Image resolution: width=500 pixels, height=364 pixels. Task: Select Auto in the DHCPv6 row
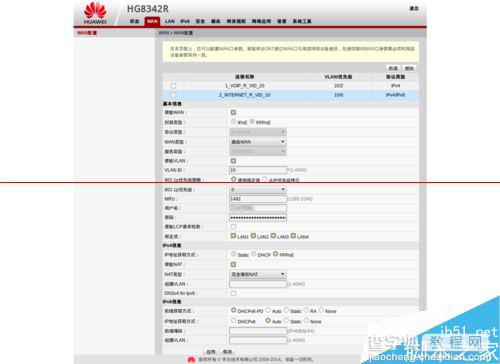pos(268,321)
